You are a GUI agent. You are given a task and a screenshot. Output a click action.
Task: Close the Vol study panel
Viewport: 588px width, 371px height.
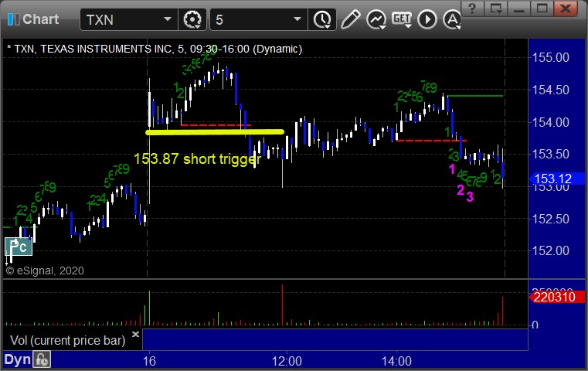(x=135, y=334)
